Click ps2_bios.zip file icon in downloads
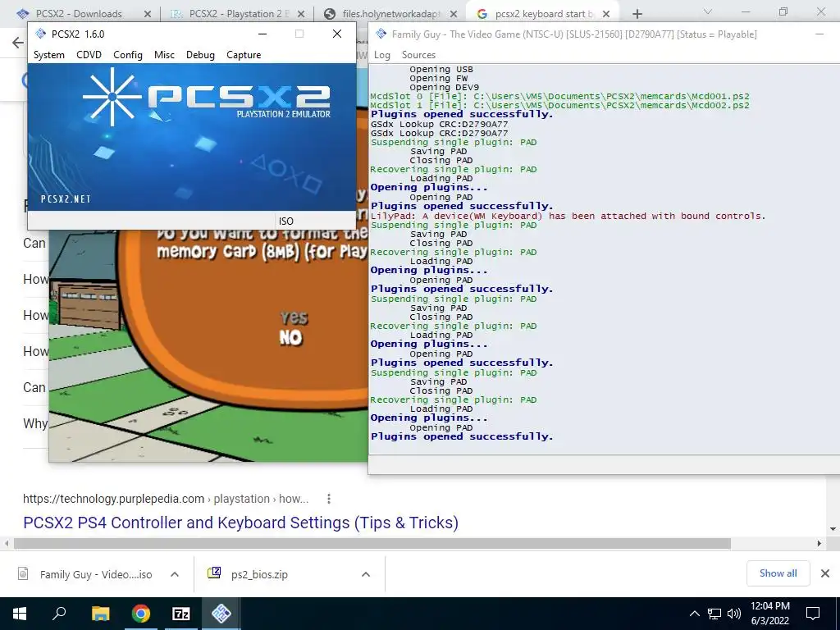The height and width of the screenshot is (630, 840). (214, 573)
